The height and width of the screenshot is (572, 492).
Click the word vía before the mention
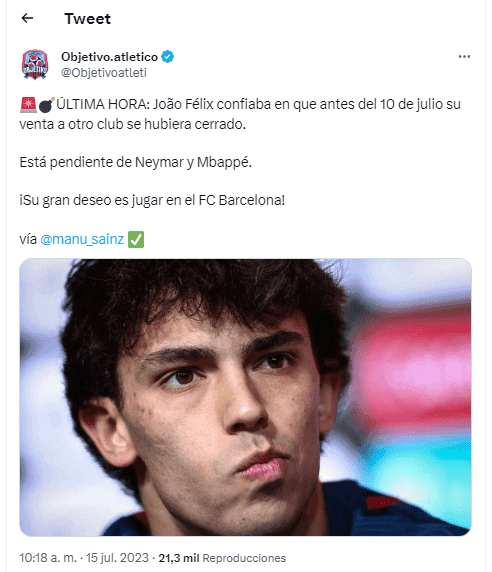coord(28,239)
